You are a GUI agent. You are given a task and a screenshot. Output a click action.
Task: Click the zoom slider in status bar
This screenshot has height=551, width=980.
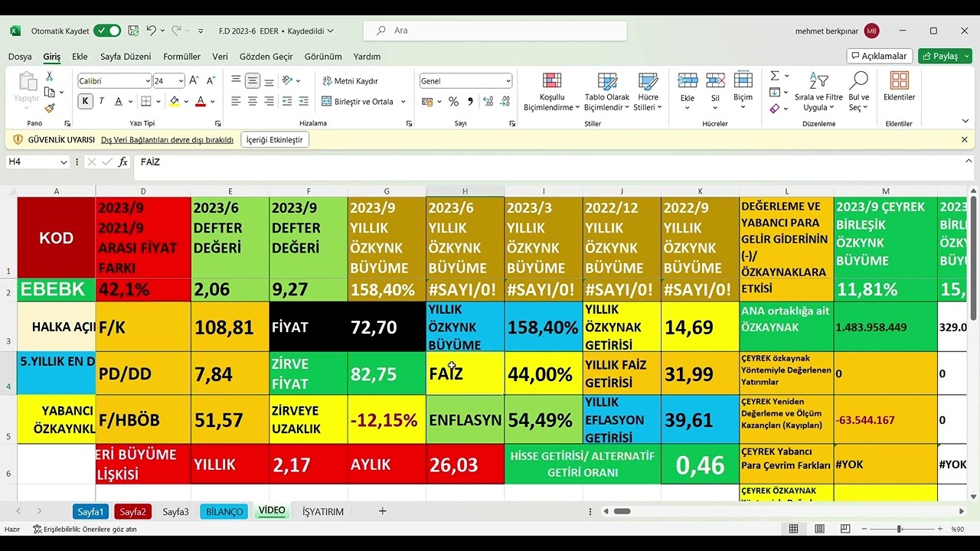[x=899, y=529]
